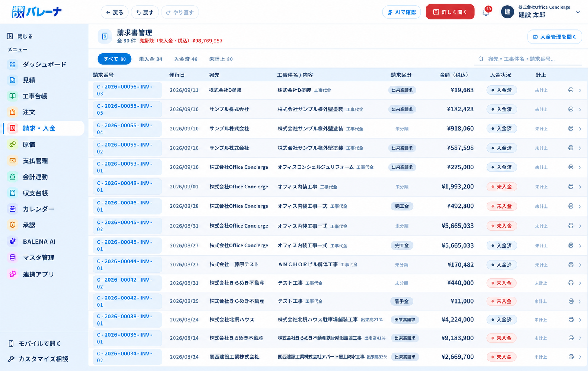This screenshot has height=371, width=588.
Task: Open details chevron for ¥492,800 row
Action: (x=580, y=206)
